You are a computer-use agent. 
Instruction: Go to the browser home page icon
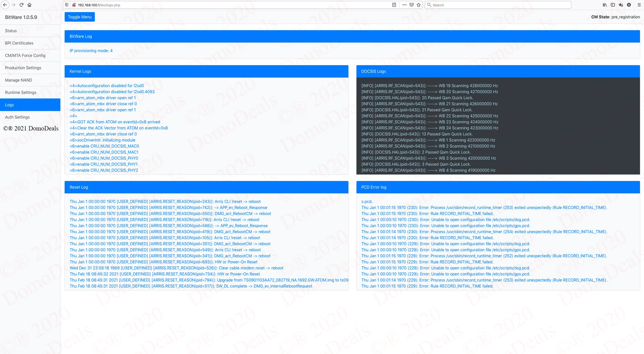point(29,5)
